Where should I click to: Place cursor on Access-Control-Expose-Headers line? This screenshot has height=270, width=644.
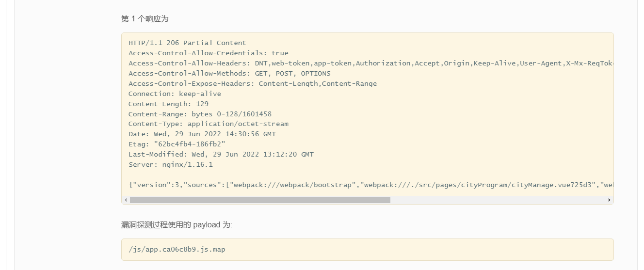(252, 83)
